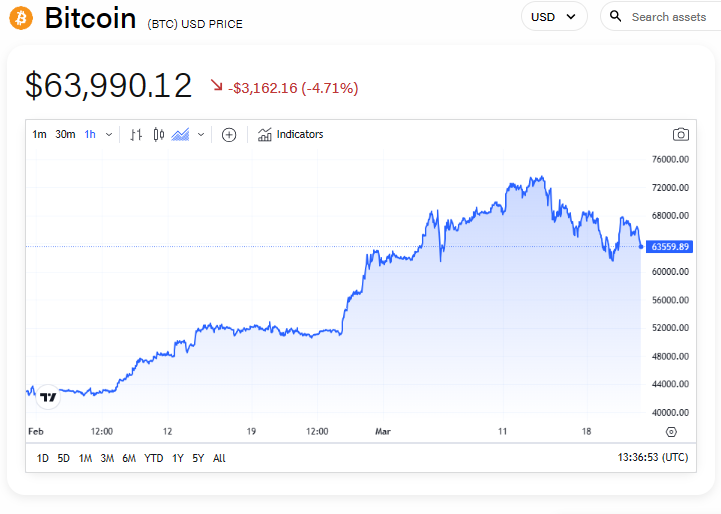721x514 pixels.
Task: Click the 44000.00 price axis label
Action: click(x=670, y=384)
